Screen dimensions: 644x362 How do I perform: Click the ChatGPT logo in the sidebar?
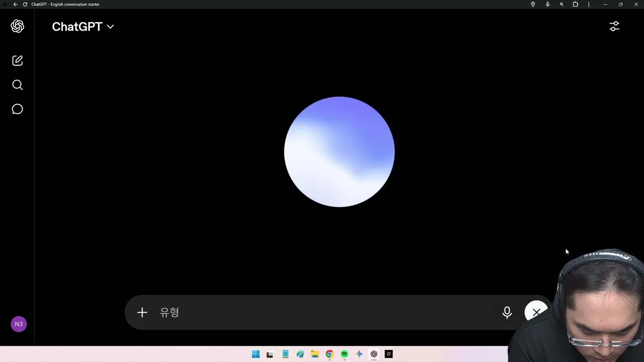pyautogui.click(x=18, y=26)
